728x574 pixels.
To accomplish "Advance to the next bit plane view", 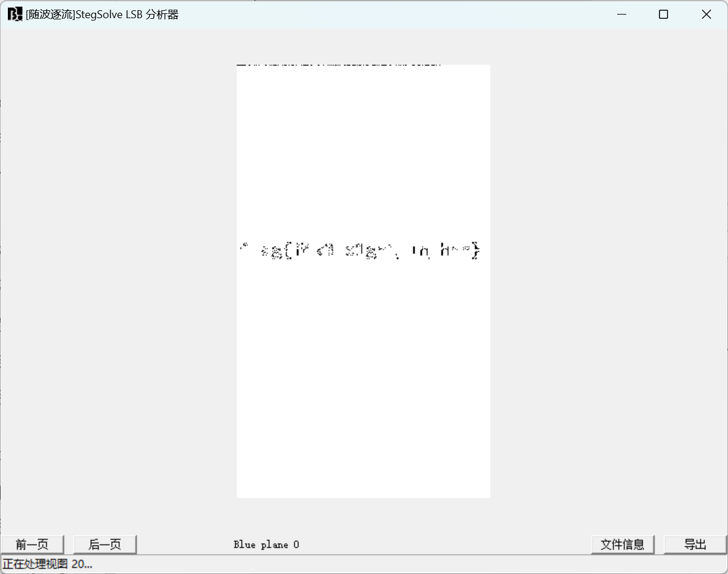I will point(104,544).
